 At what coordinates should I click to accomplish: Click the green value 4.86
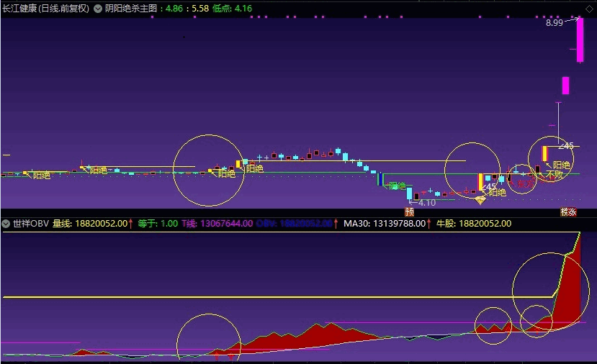[174, 9]
